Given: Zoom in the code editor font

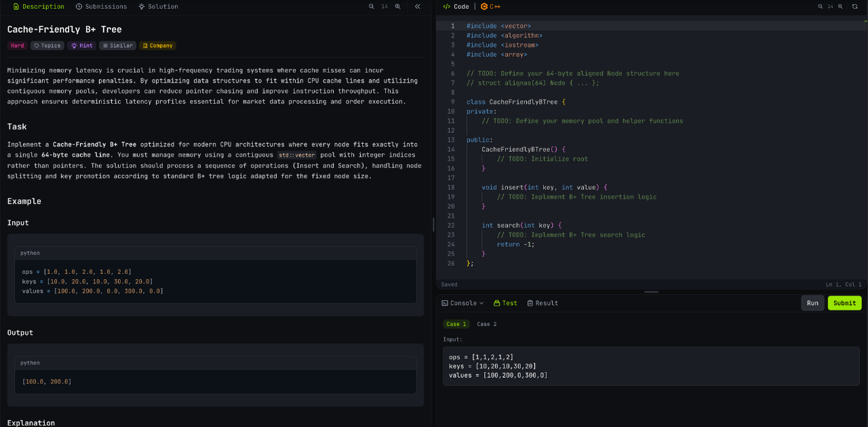Looking at the screenshot, I should (x=842, y=7).
